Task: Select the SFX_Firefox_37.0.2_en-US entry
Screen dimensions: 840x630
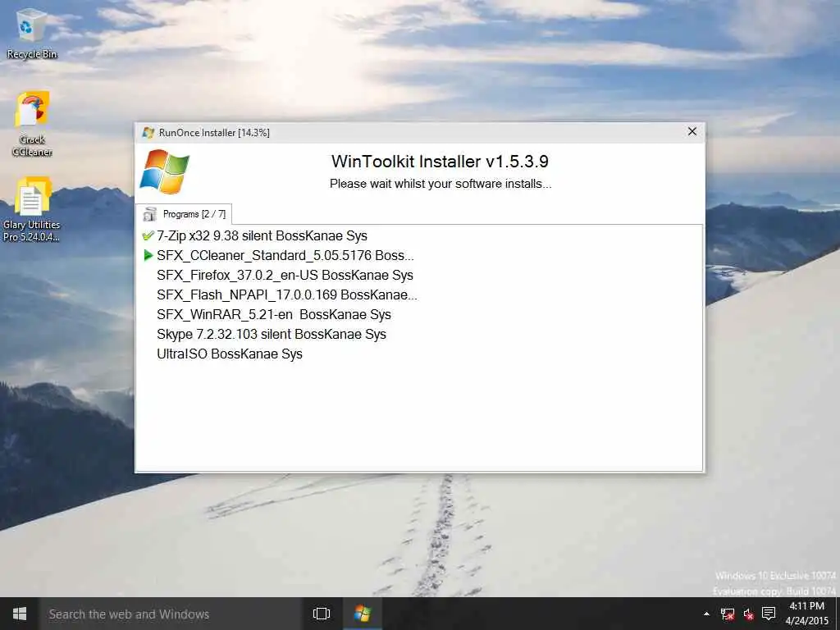Action: pyautogui.click(x=285, y=276)
